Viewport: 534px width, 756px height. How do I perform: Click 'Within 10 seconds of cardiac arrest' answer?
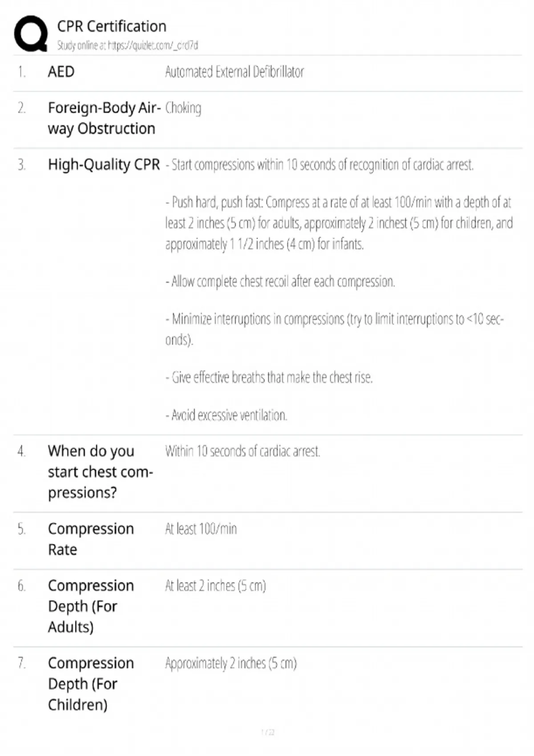click(x=243, y=451)
